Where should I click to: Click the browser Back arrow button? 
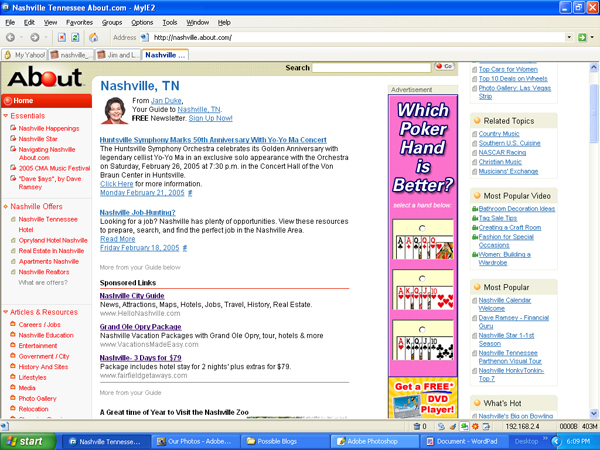tap(10, 37)
